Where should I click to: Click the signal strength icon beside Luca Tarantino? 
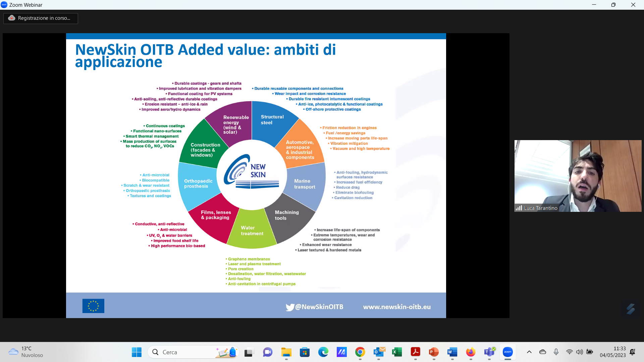[x=519, y=208]
